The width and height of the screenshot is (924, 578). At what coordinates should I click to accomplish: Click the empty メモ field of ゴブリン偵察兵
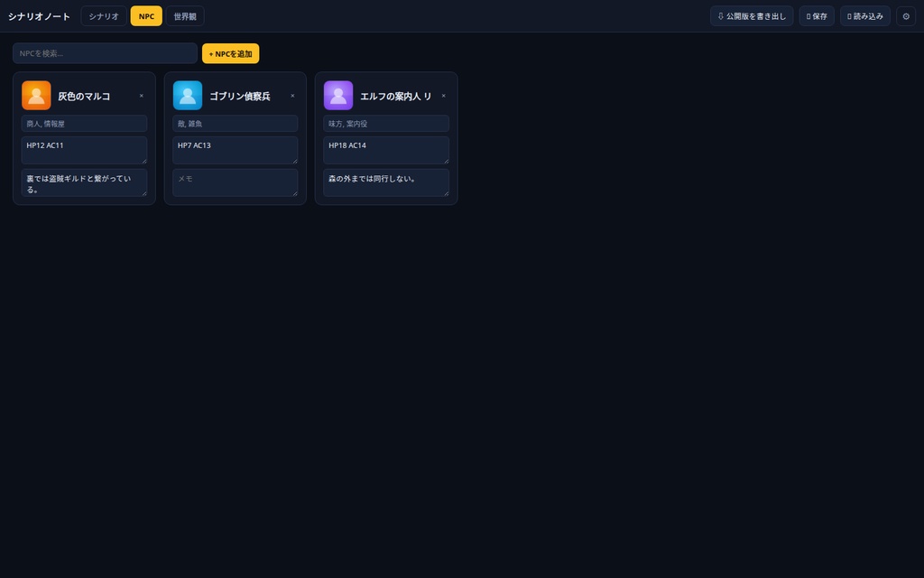pyautogui.click(x=236, y=182)
